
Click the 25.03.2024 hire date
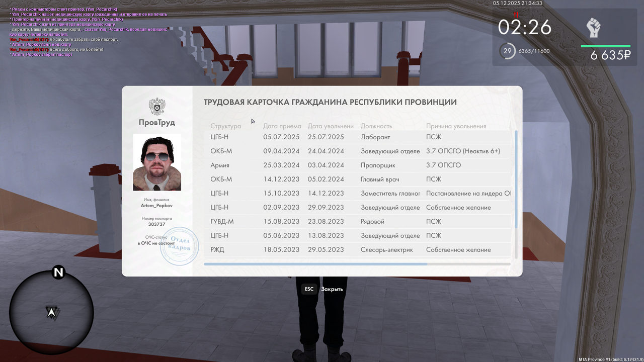pyautogui.click(x=281, y=165)
